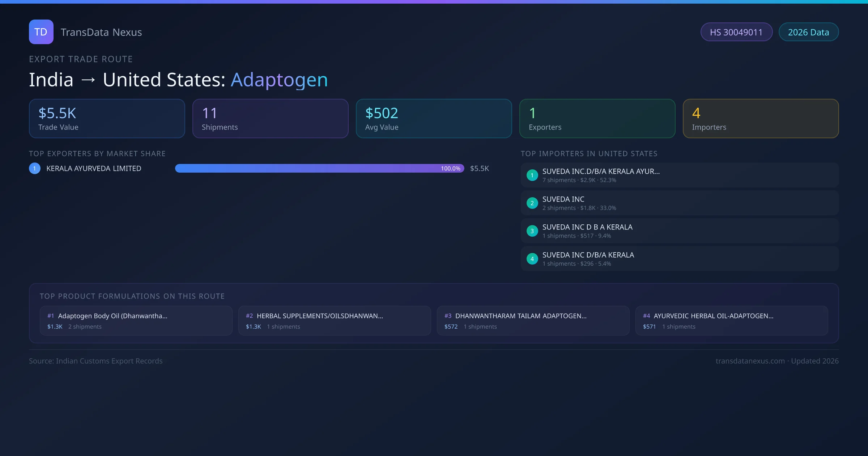Click the HS 30049011 pill

(736, 32)
